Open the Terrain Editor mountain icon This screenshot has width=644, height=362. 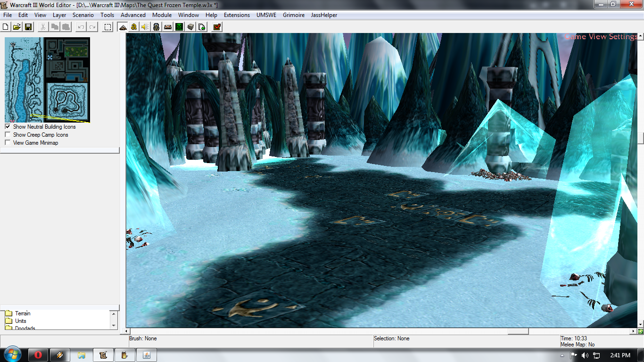point(123,27)
